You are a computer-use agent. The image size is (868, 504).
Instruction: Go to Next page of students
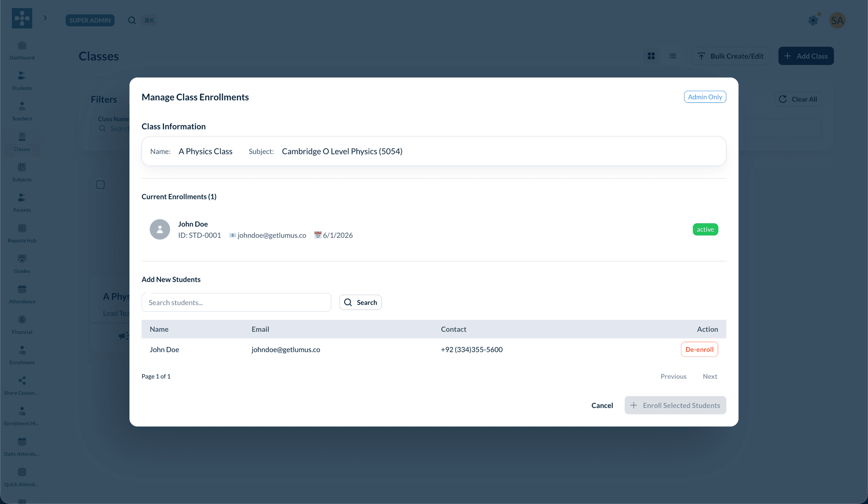[x=710, y=376]
